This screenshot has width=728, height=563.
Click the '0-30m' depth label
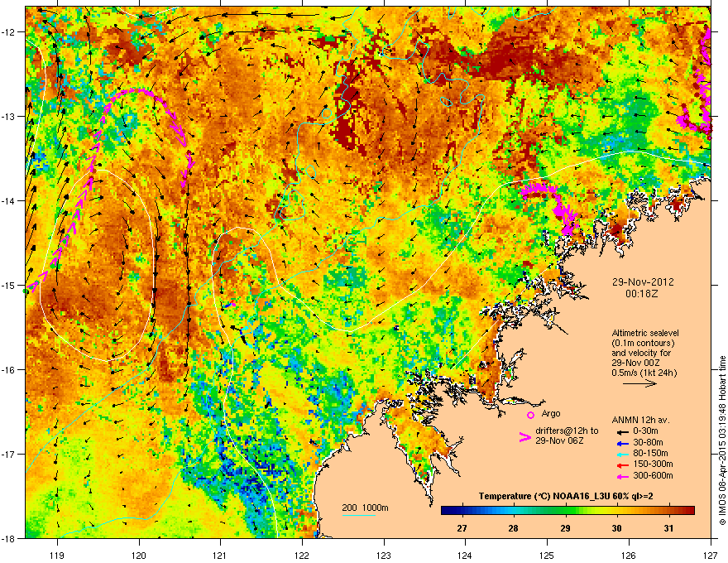(x=645, y=431)
